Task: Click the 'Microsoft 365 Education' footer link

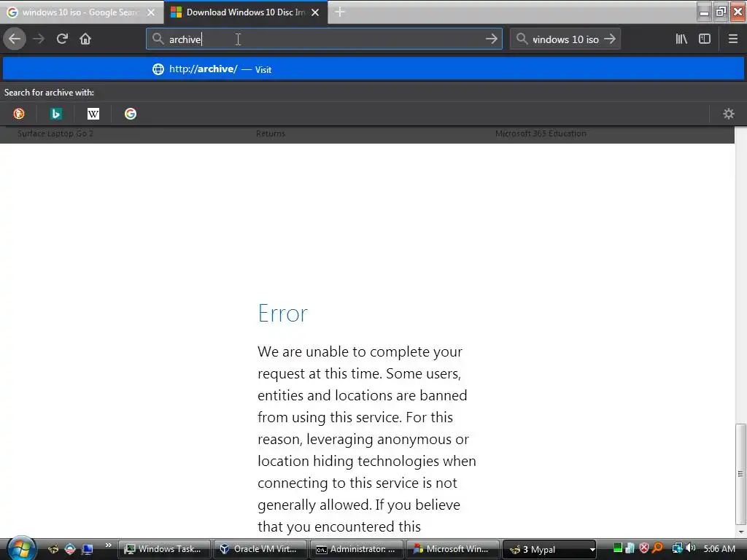Action: click(541, 134)
